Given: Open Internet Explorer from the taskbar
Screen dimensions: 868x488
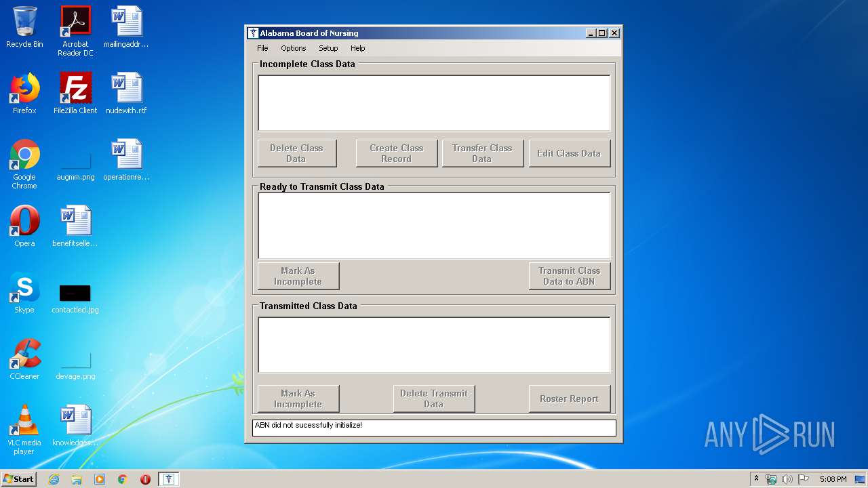Looking at the screenshot, I should [x=54, y=479].
